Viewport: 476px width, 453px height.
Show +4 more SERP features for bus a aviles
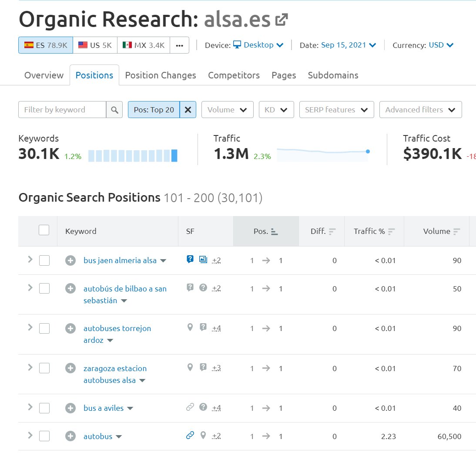(x=216, y=408)
